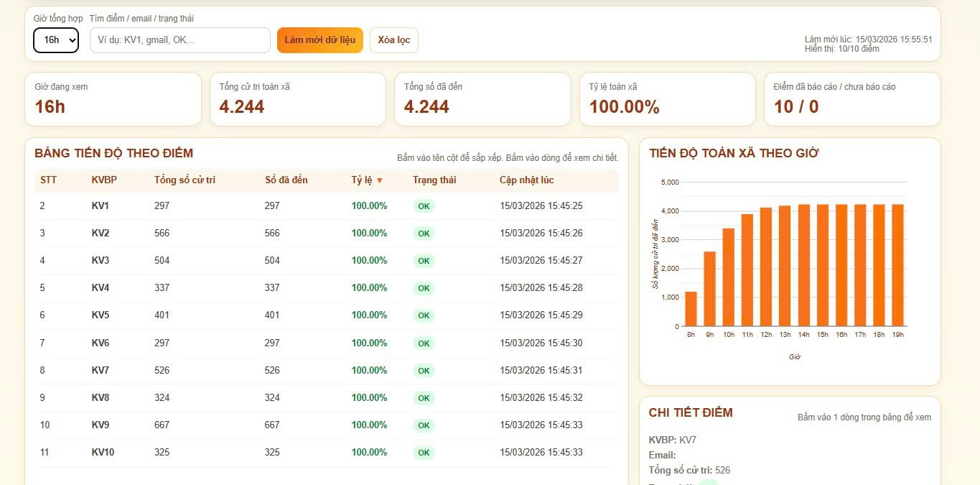Click the Xóa lọc button

tap(393, 40)
